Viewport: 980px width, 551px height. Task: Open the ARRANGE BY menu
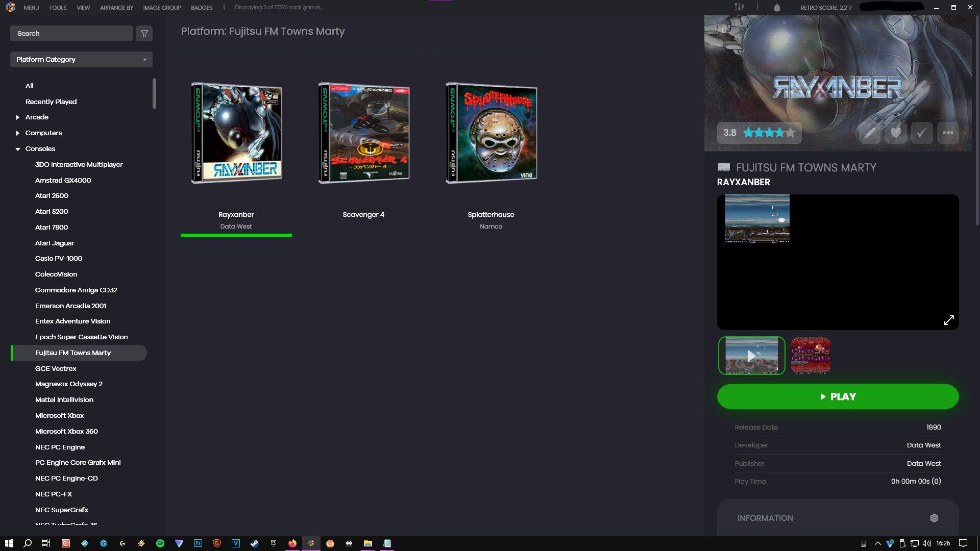point(116,8)
